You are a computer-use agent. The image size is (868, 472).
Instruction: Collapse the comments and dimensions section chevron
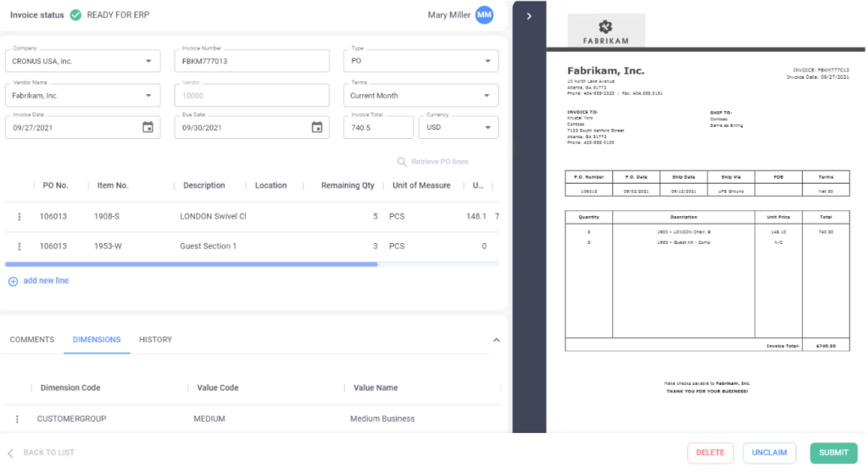coord(497,340)
